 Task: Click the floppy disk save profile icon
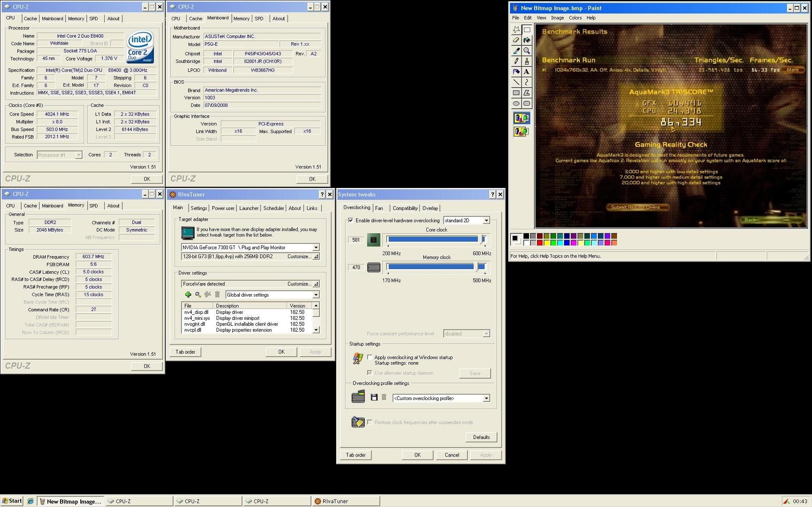(x=374, y=397)
